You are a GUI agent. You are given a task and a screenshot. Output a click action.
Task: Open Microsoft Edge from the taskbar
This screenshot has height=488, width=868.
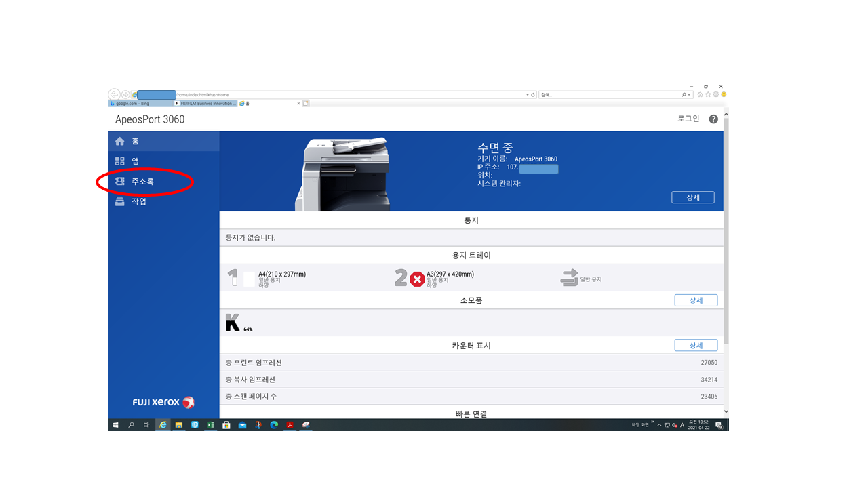pos(274,425)
